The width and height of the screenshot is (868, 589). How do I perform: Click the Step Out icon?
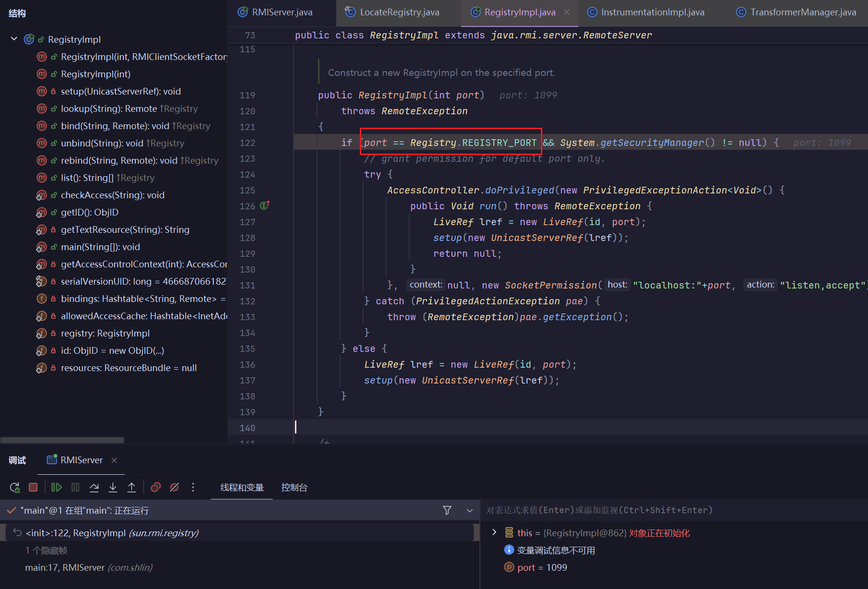coord(132,488)
